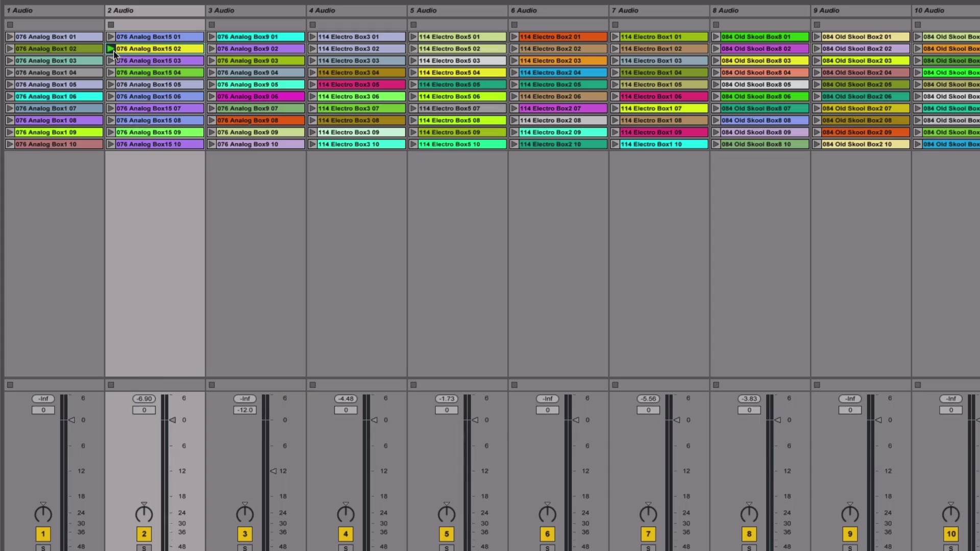Launch clip 114 Electro Box3 05
Screen dimensions: 980x551
[x=312, y=85]
